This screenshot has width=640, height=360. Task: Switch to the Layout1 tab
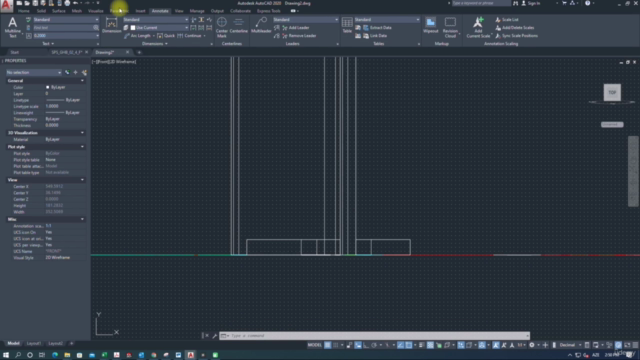coord(34,343)
